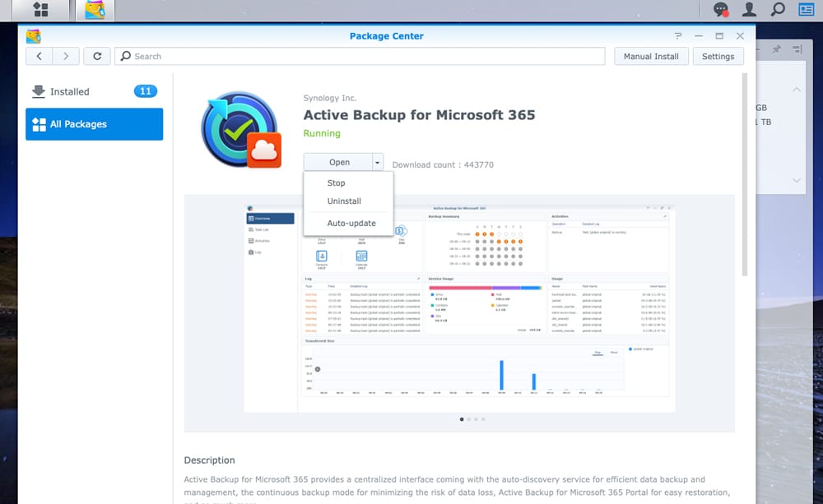
Task: Click the Installed count badge 11
Action: coord(146,91)
